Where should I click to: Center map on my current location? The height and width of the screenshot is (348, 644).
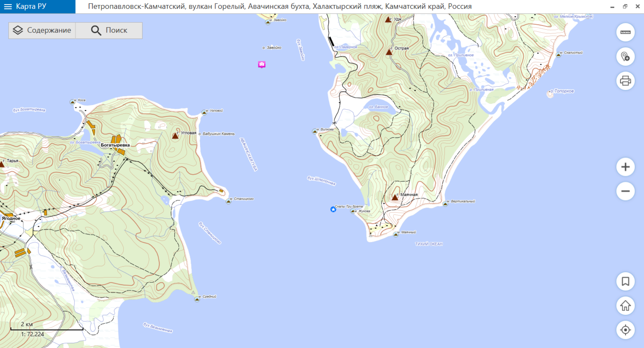[625, 330]
